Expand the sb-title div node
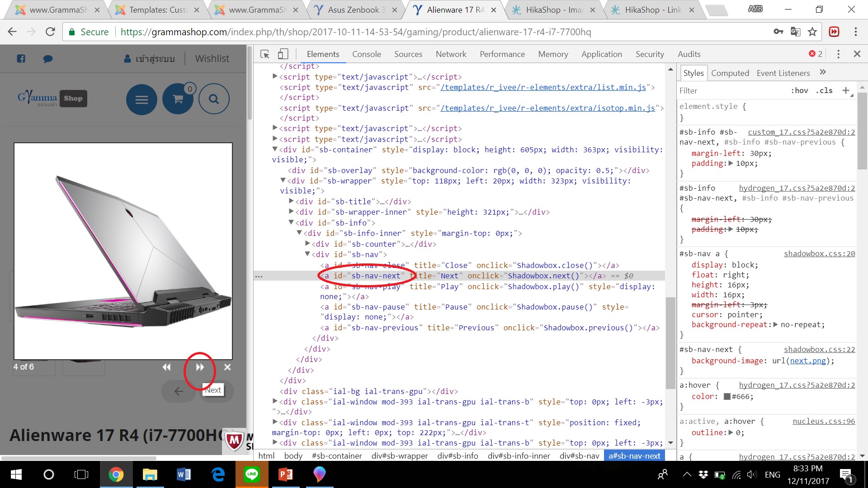This screenshot has height=488, width=868. pos(291,201)
